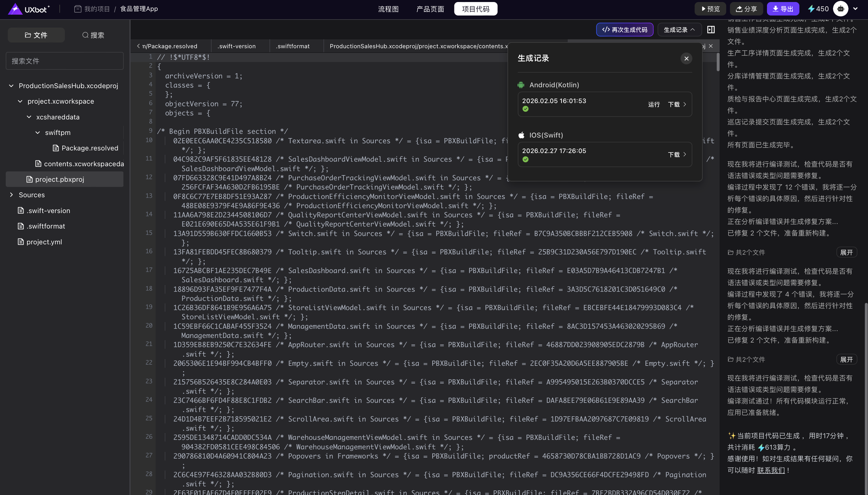Open the 产品页面 tab

[430, 9]
